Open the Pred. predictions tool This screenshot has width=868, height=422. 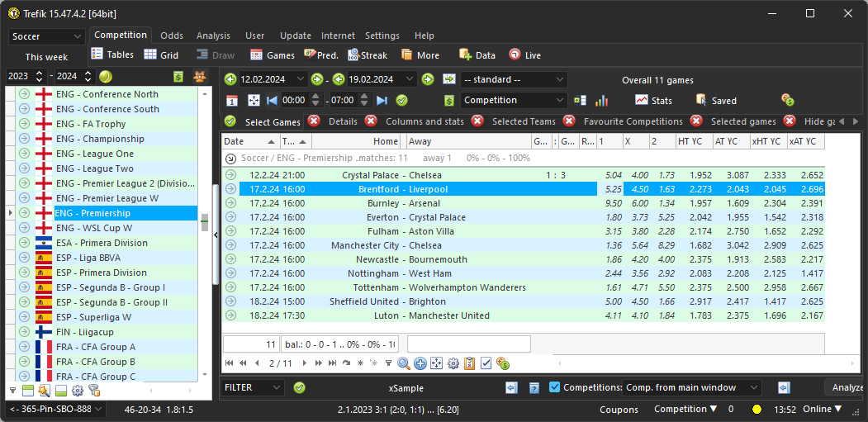click(321, 55)
